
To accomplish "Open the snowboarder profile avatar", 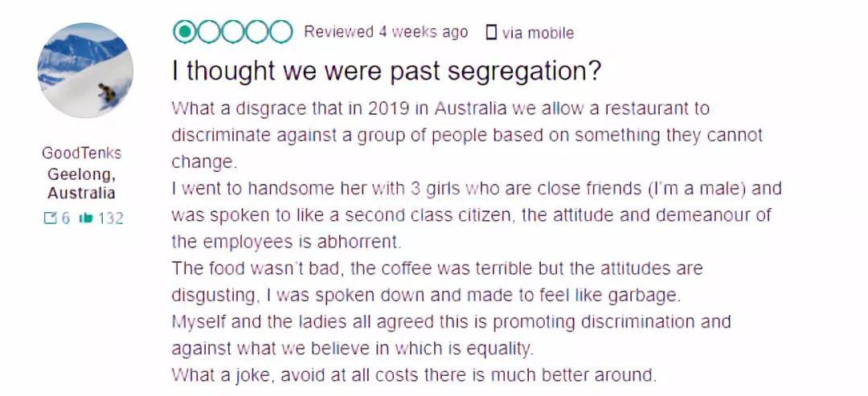I will 85,70.
